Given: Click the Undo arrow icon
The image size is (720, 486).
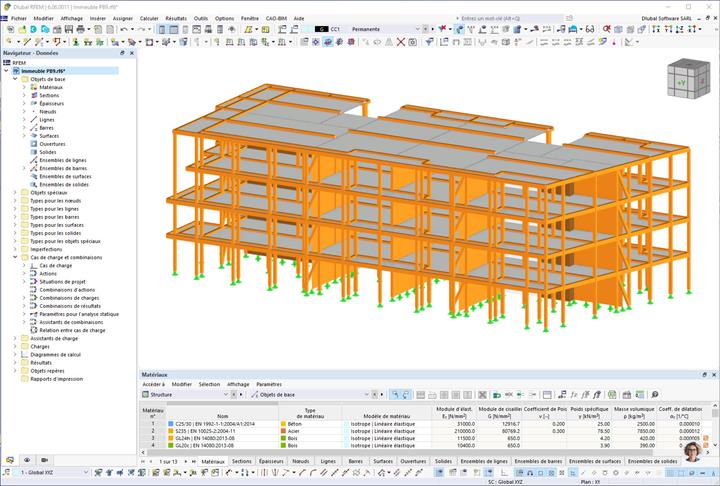Looking at the screenshot, I should point(124,29).
